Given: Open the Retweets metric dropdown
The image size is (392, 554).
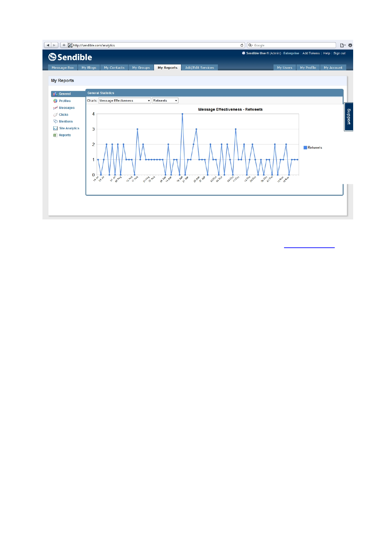Looking at the screenshot, I should click(x=165, y=101).
